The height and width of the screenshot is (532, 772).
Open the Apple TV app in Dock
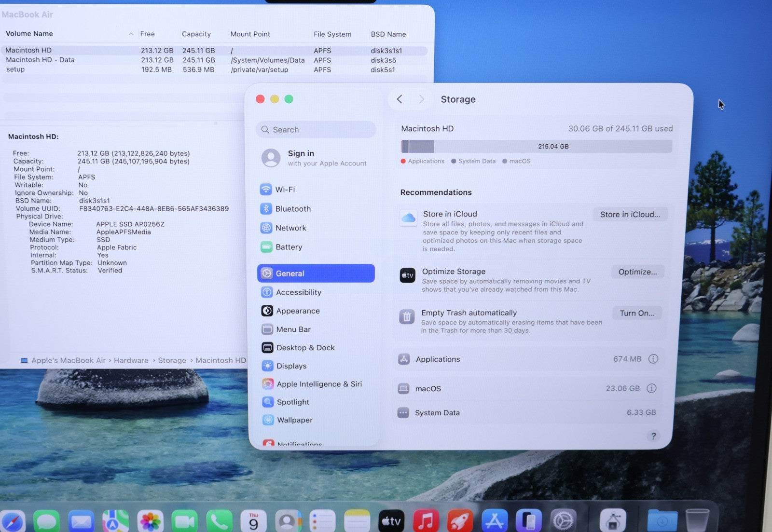point(391,521)
